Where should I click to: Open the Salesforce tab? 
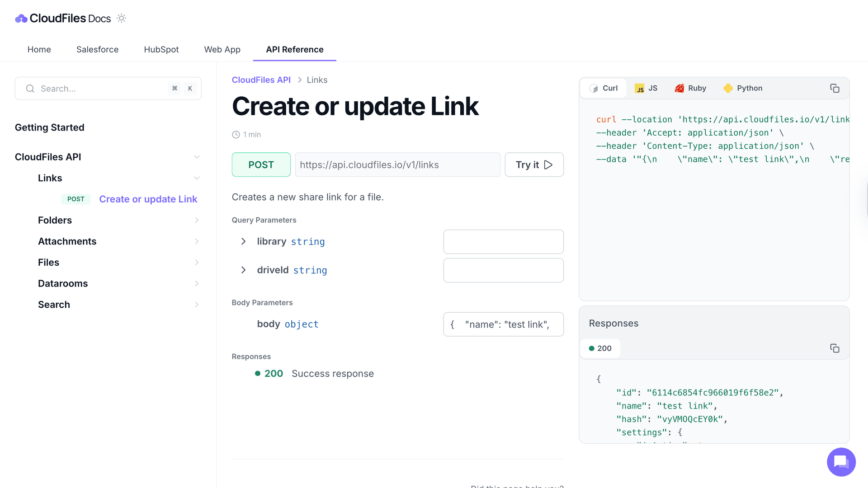coord(97,49)
